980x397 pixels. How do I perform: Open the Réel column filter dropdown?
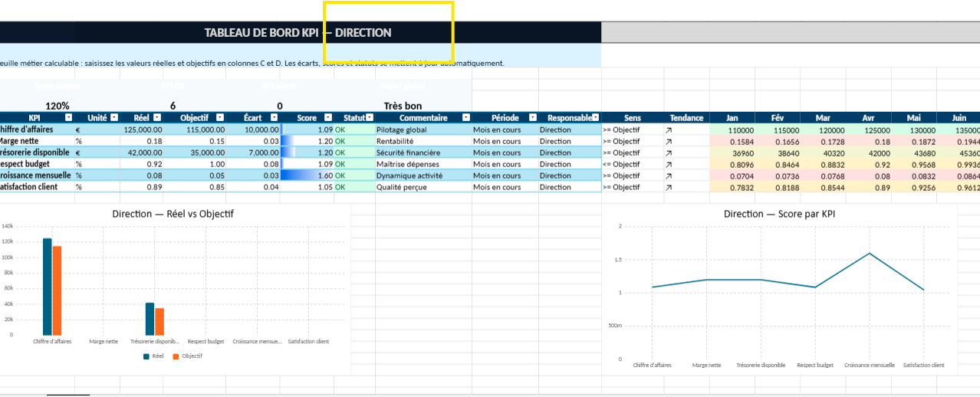coord(157,118)
